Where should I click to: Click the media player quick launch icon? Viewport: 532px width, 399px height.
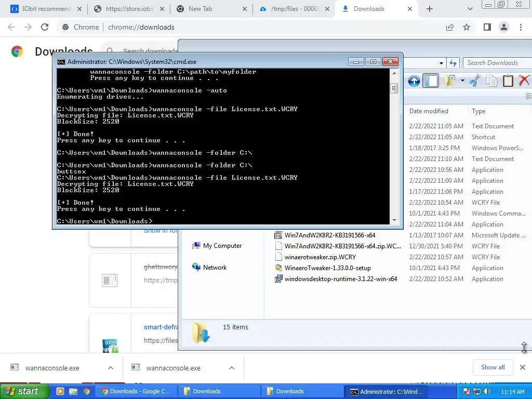click(x=60, y=391)
